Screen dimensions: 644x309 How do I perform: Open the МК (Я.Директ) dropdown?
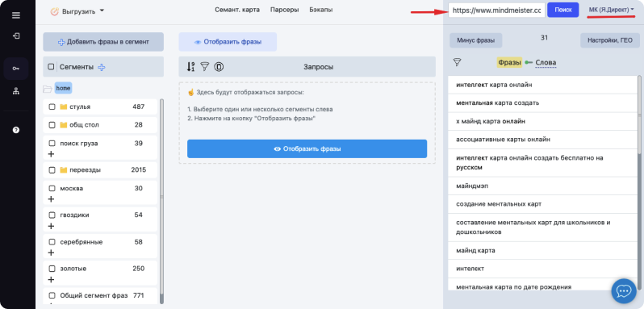612,10
